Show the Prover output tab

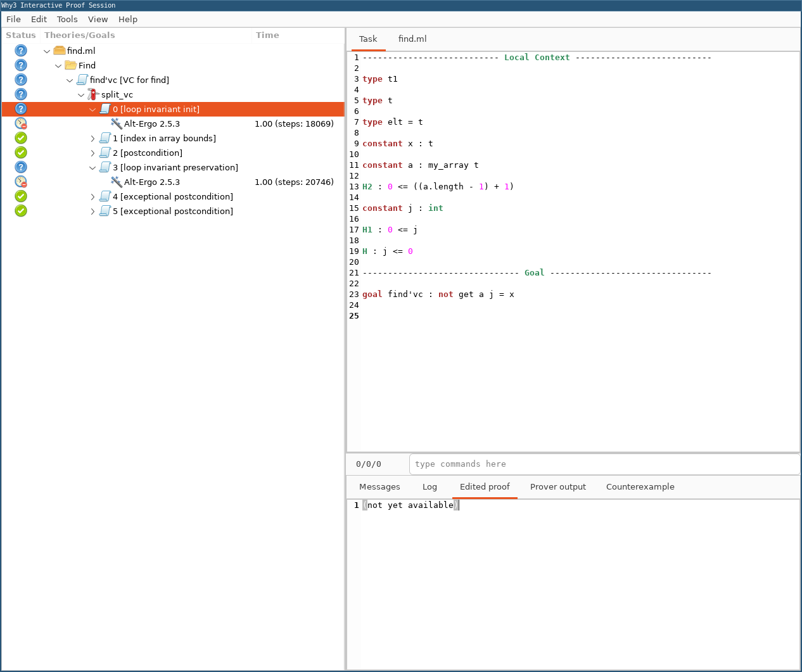click(557, 486)
